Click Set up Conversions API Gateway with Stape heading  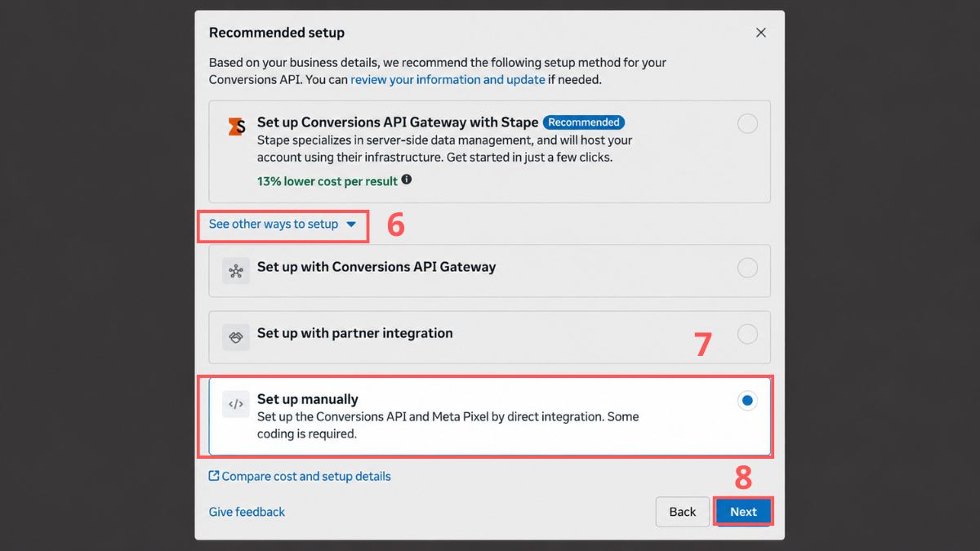coord(398,122)
